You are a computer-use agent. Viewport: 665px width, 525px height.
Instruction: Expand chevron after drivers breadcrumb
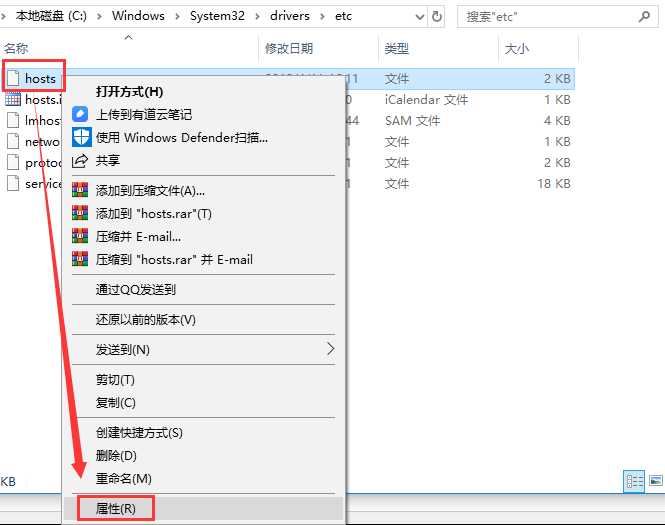(322, 17)
